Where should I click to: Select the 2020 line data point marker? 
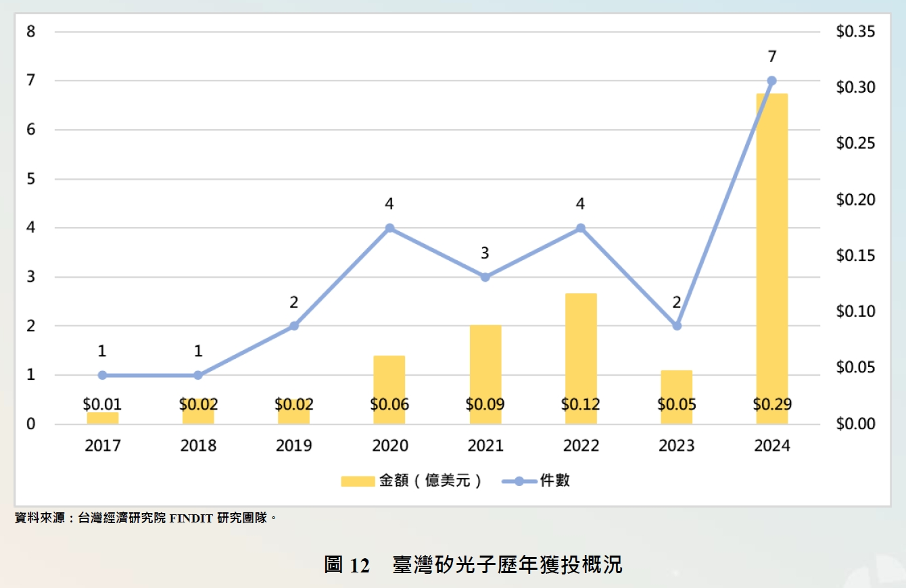[389, 228]
